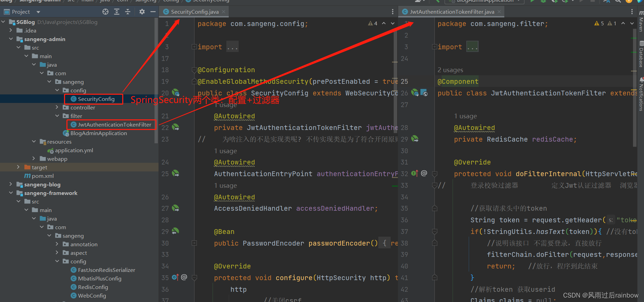Click autowired gutter icon on line 27

[175, 208]
